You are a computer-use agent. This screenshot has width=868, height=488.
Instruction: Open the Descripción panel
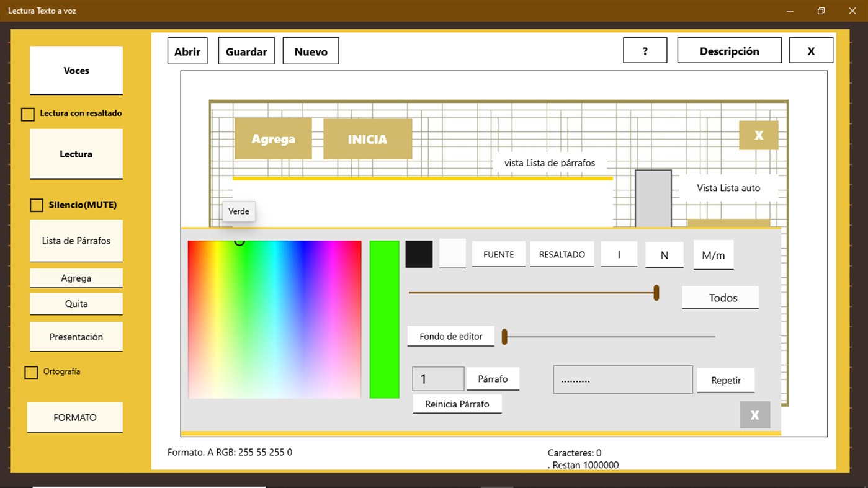(729, 50)
